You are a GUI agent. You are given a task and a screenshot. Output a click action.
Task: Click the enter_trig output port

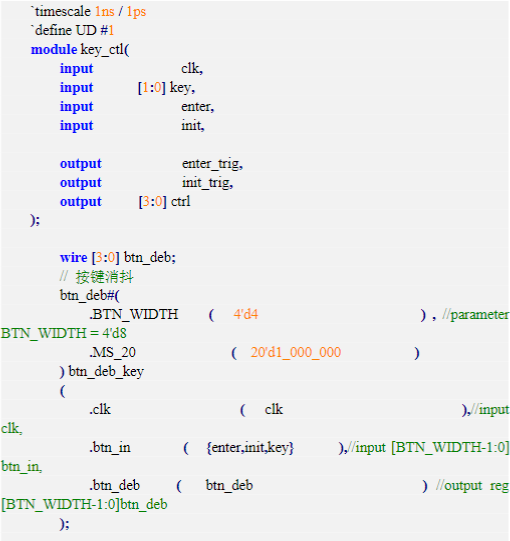(x=213, y=164)
